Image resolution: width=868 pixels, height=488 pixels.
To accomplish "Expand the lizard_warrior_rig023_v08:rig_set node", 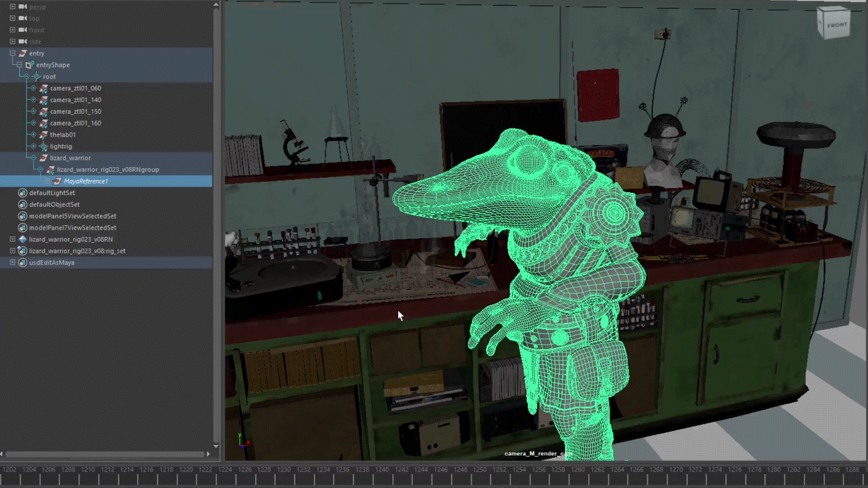I will pos(13,250).
